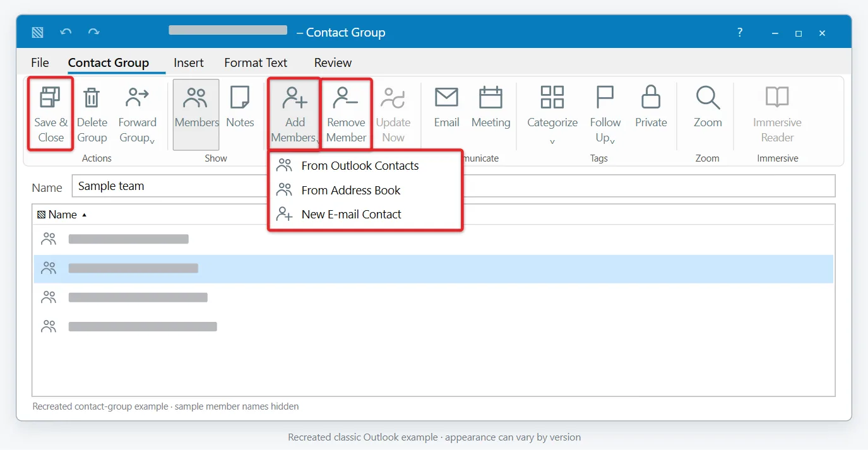
Task: Select the Contact Group tab
Action: pyautogui.click(x=109, y=62)
